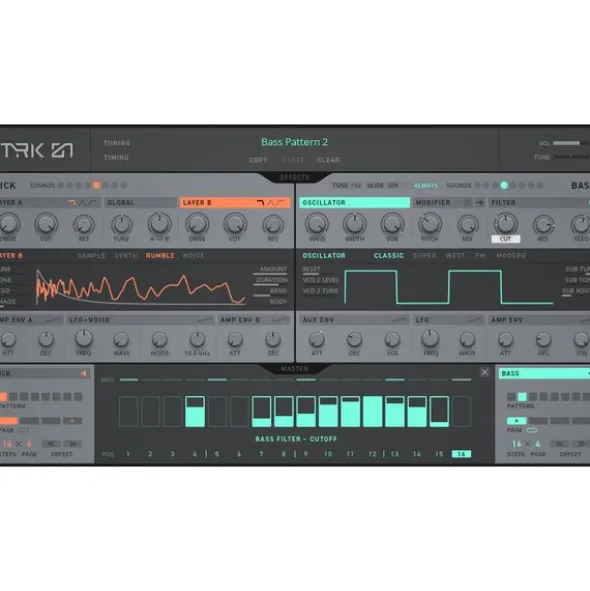Select the band-pass filter icon in Layer B
Screen dimensions: 590x591
point(270,203)
